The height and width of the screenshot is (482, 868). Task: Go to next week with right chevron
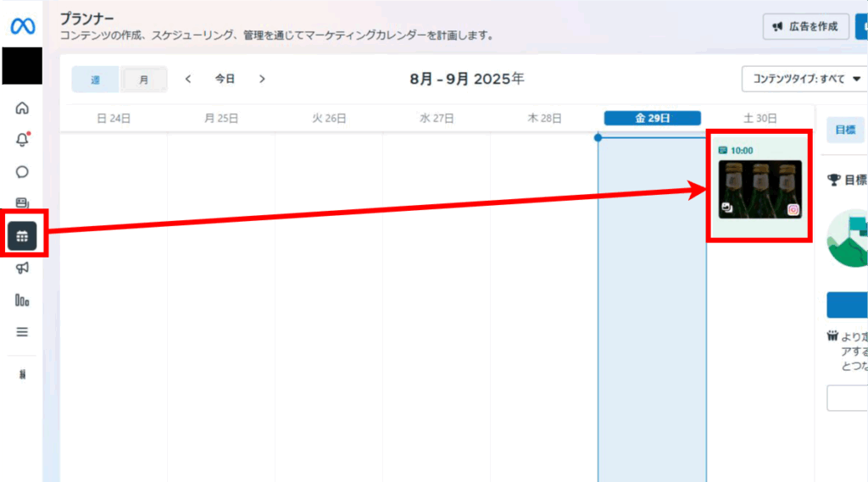[x=262, y=79]
